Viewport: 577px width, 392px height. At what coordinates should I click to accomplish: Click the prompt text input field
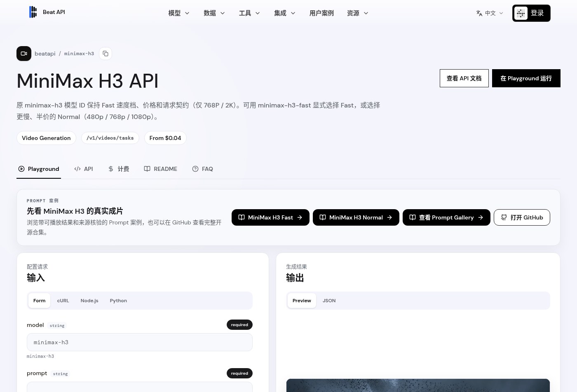pos(140,387)
